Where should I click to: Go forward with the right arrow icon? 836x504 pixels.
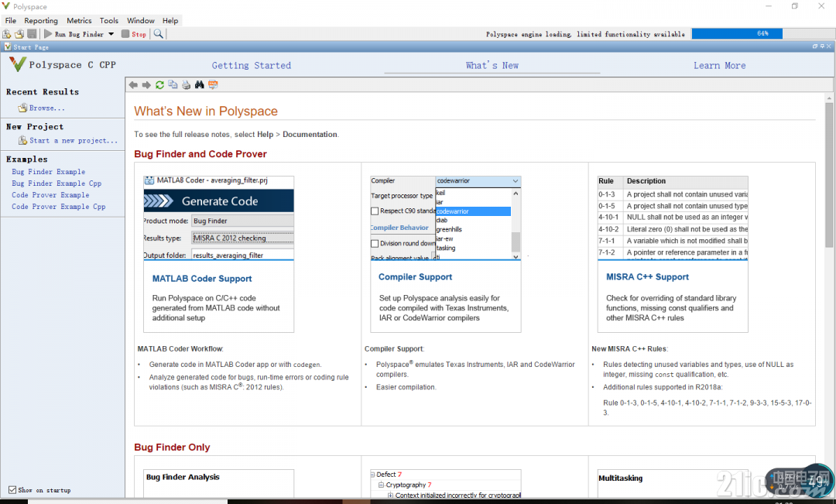click(146, 85)
